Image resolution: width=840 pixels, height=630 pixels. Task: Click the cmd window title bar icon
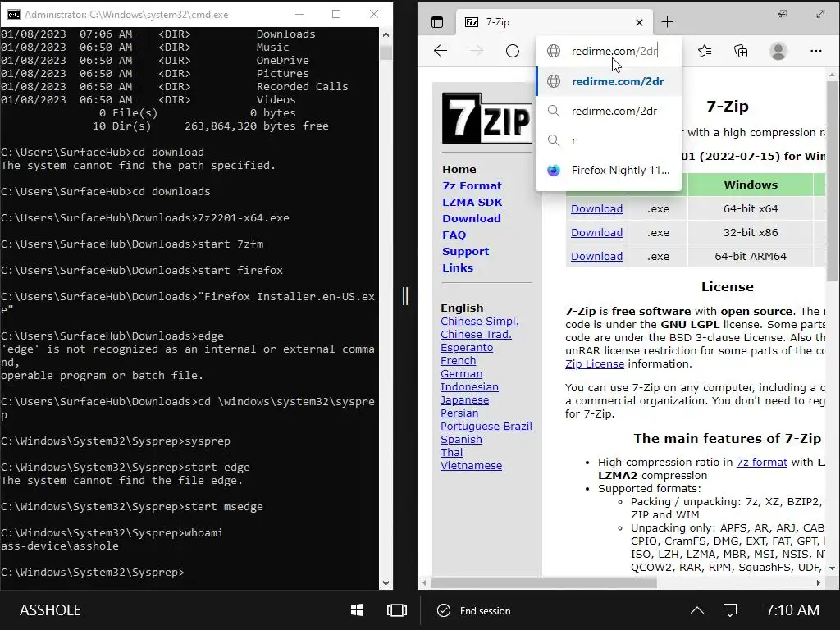click(12, 14)
